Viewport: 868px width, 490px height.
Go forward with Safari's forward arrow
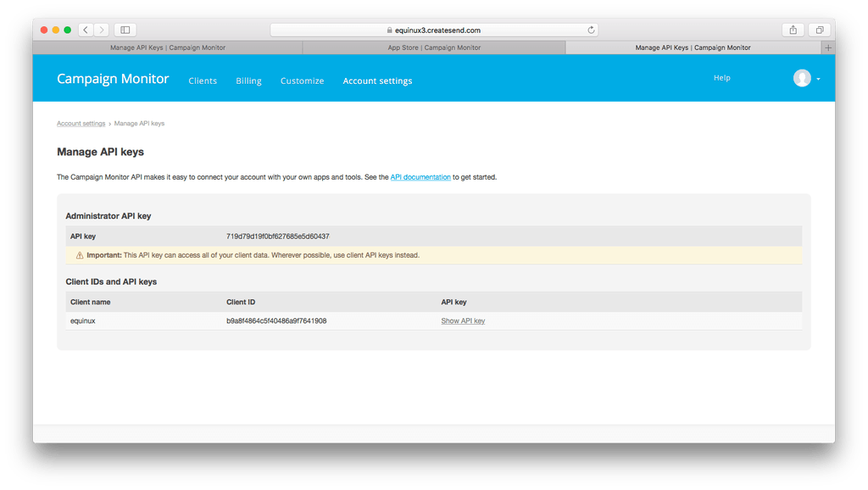[x=102, y=30]
